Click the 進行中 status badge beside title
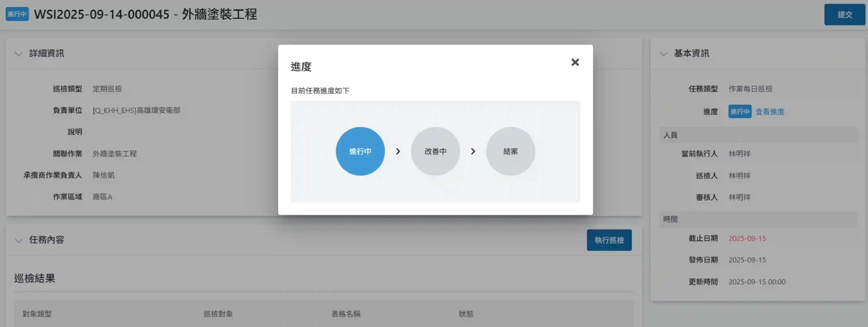The image size is (868, 327). [x=17, y=14]
